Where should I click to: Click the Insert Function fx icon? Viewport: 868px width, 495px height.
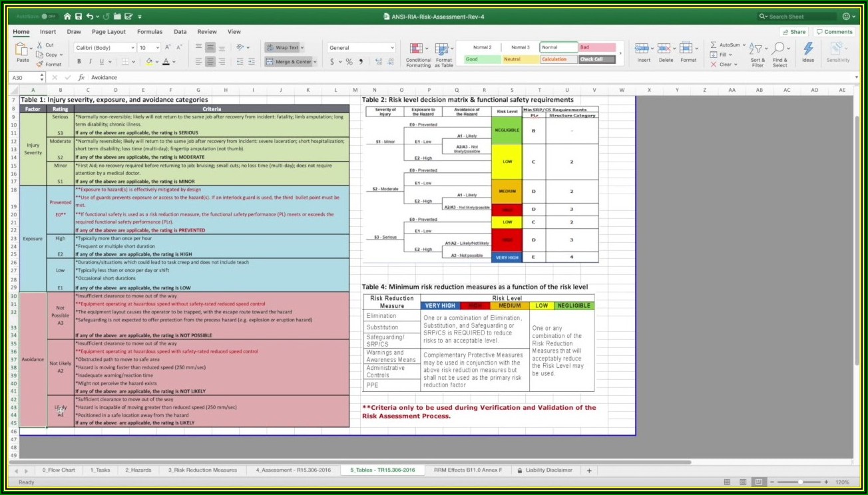pyautogui.click(x=81, y=78)
